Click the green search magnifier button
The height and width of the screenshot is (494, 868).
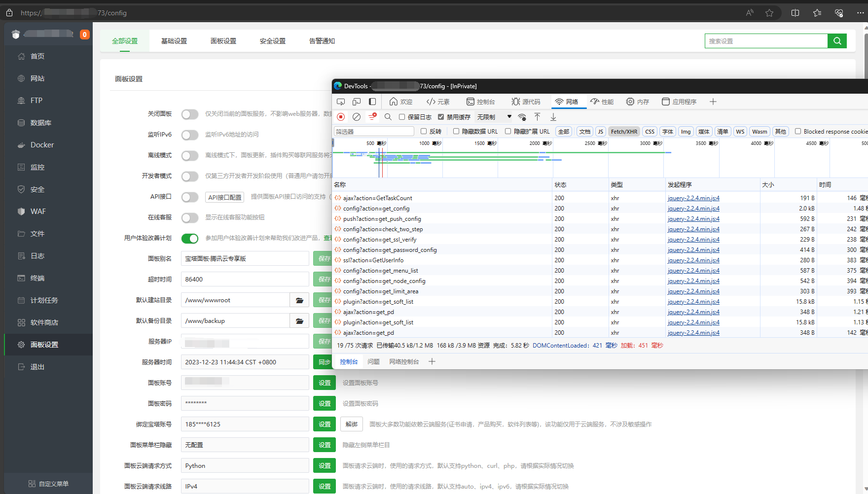click(x=837, y=41)
